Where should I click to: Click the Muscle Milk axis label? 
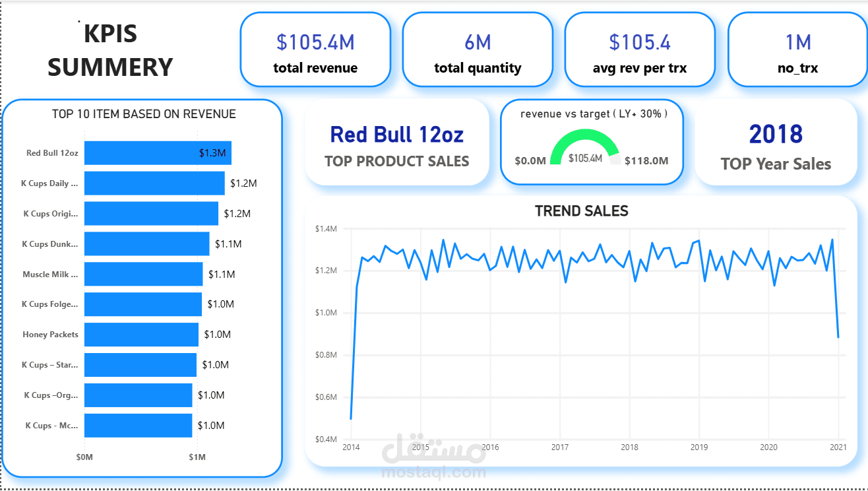point(50,274)
